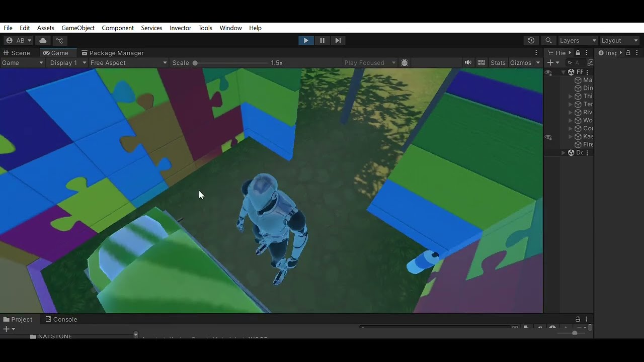This screenshot has height=362, width=644.
Task: Switch to the Project tab
Action: [18, 319]
